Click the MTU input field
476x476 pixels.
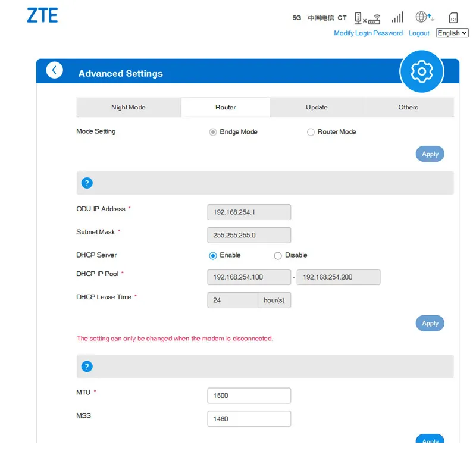pos(249,396)
